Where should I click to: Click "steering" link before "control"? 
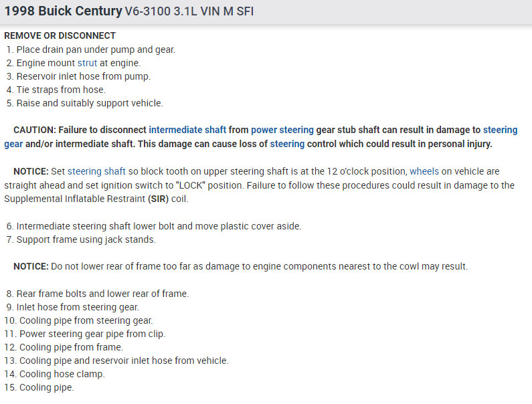coord(287,144)
